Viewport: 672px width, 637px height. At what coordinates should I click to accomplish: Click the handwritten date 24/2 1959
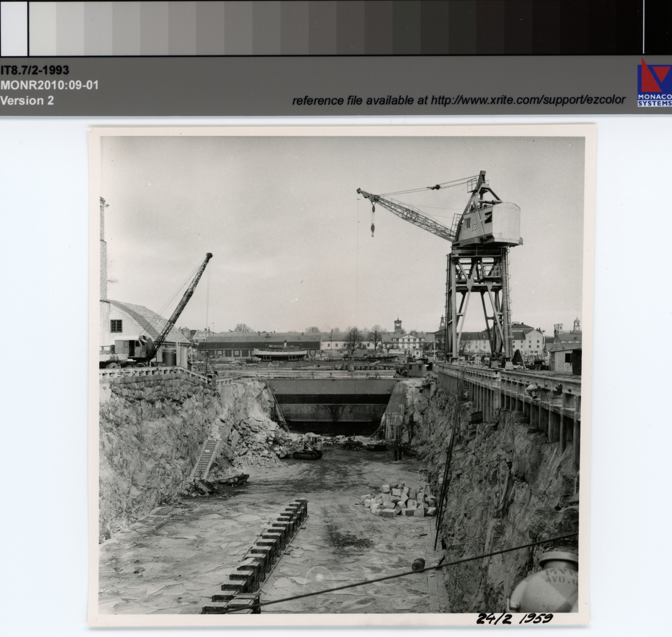(514, 619)
